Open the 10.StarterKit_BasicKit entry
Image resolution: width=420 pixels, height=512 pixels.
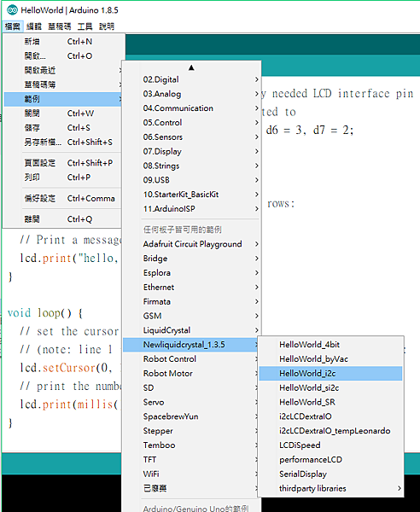(192, 195)
